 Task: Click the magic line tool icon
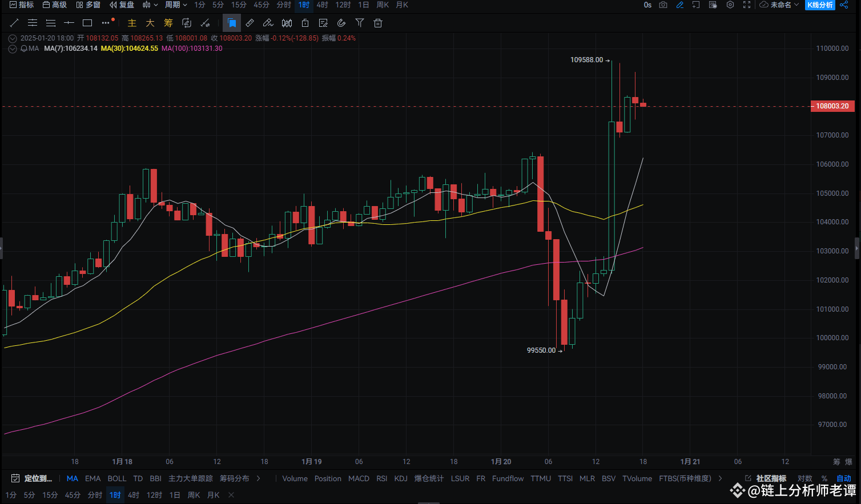(x=205, y=23)
